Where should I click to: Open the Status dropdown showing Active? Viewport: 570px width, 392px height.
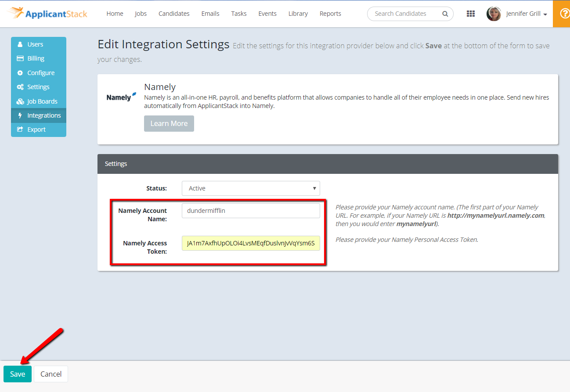(250, 188)
